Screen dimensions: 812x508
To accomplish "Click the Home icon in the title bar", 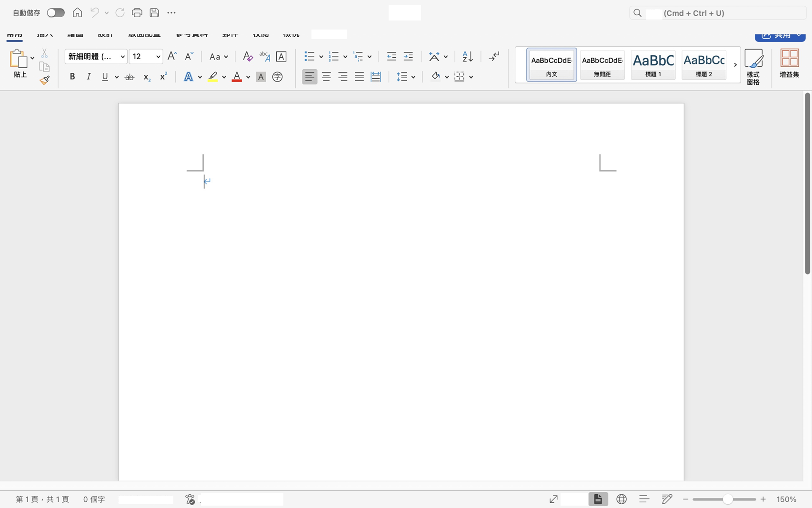I will click(x=77, y=13).
